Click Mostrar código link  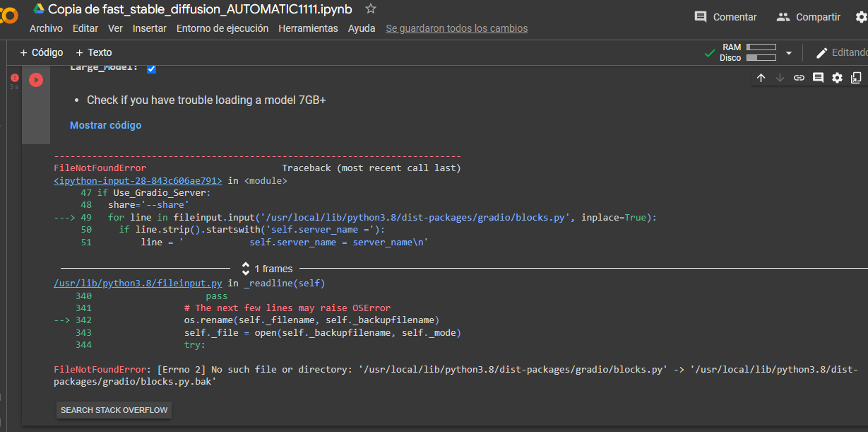pyautogui.click(x=105, y=125)
